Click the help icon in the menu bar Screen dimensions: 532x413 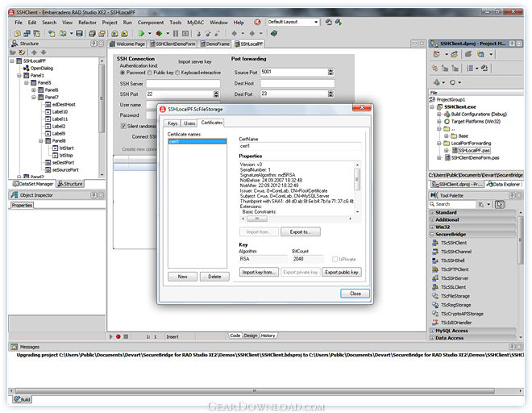point(257,23)
